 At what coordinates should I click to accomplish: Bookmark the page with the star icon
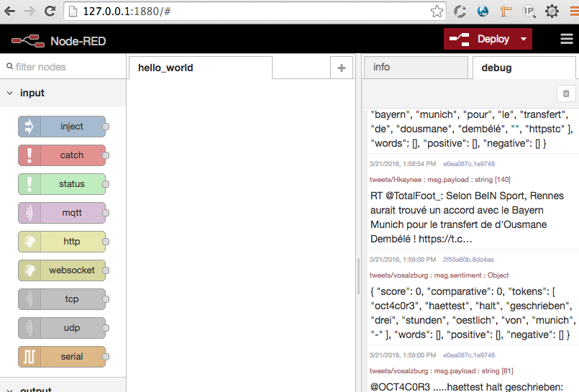tap(437, 12)
